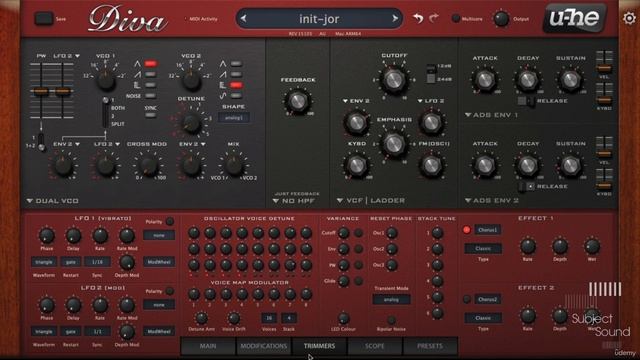
Task: Open the Effect 2 Chorus2 selector
Action: click(x=488, y=299)
